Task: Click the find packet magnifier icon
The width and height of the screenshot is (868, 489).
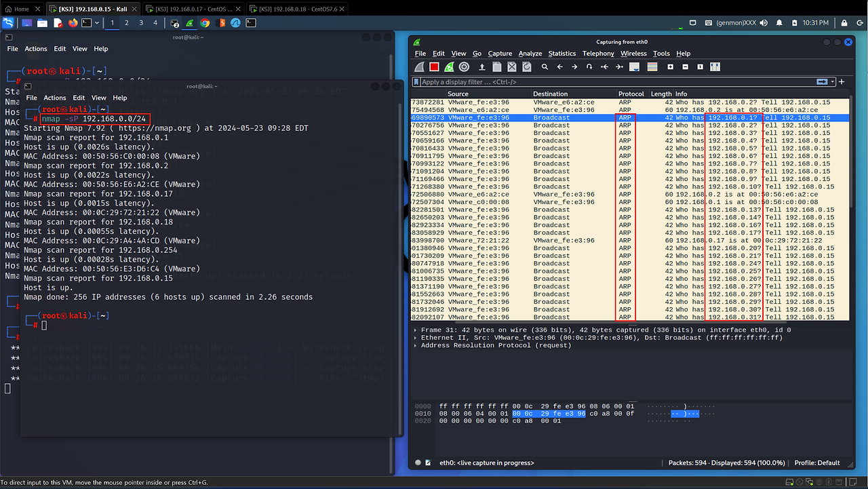Action: [x=545, y=67]
